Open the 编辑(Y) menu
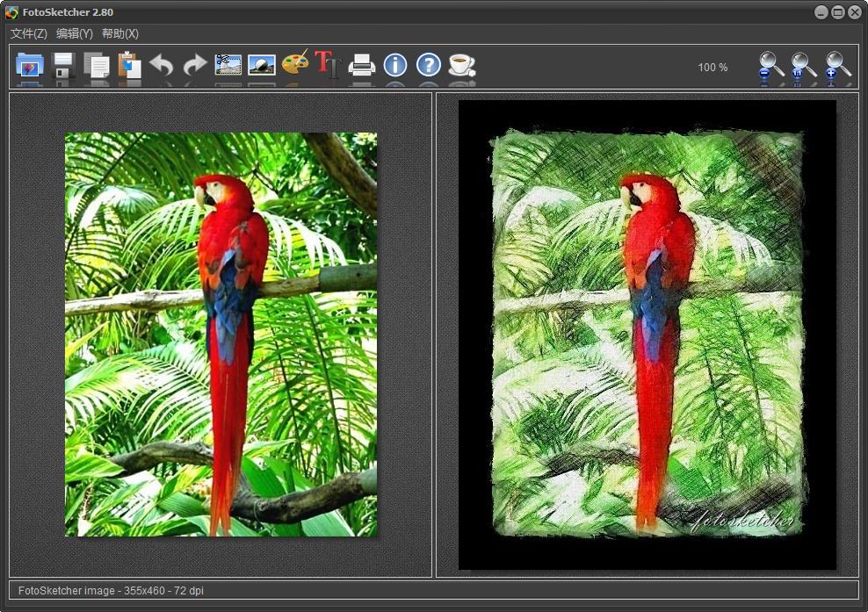This screenshot has width=868, height=612. tap(74, 33)
